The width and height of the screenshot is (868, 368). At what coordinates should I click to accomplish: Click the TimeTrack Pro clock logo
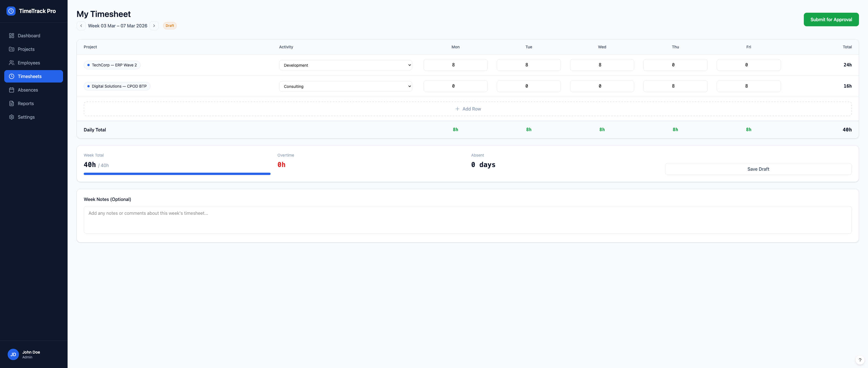11,11
